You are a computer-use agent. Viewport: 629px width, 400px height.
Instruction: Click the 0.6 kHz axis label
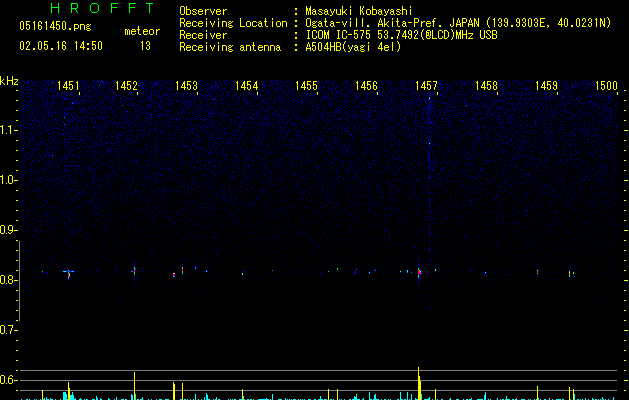tap(8, 380)
